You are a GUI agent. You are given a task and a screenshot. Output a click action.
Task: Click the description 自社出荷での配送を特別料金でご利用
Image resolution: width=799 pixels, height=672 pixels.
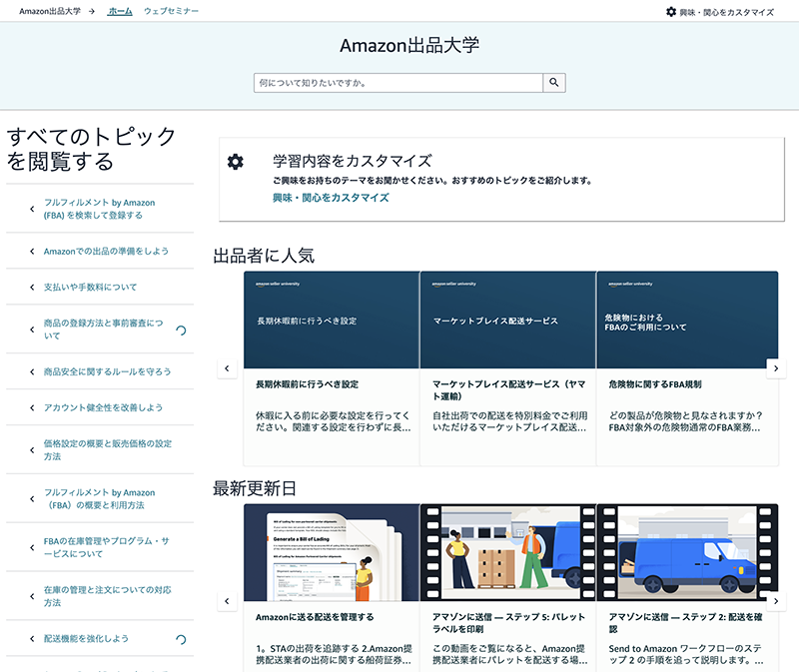(509, 421)
